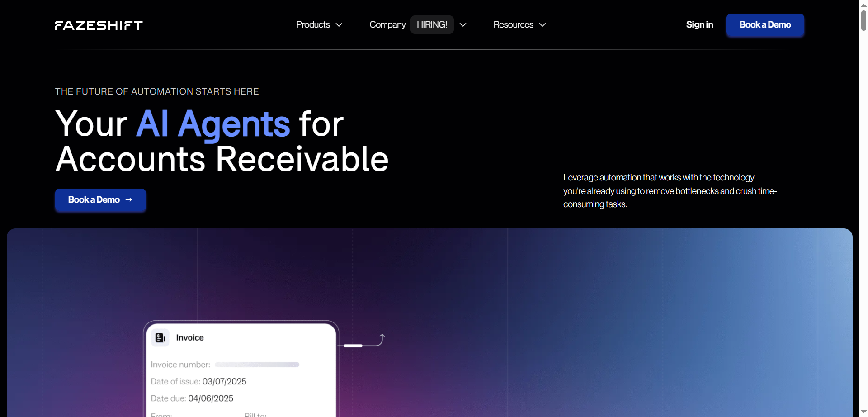868x417 pixels.
Task: Click the Invoice number placeholder bar
Action: pyautogui.click(x=257, y=365)
